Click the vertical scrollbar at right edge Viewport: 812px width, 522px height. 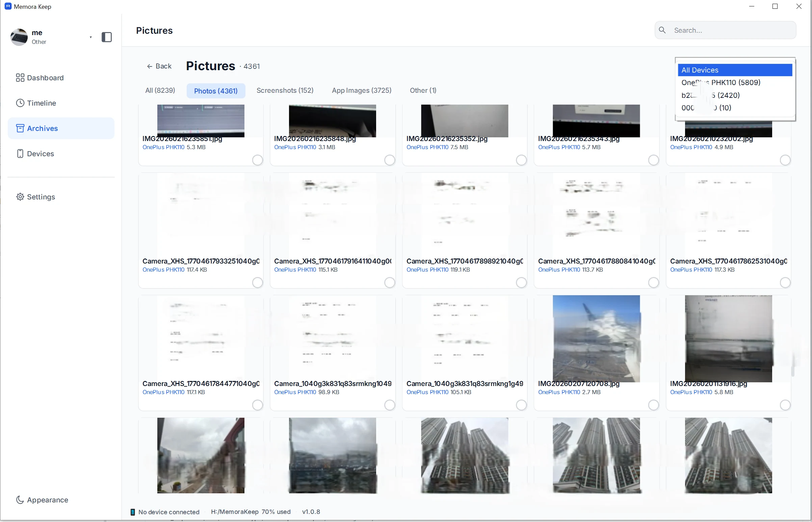pyautogui.click(x=793, y=364)
